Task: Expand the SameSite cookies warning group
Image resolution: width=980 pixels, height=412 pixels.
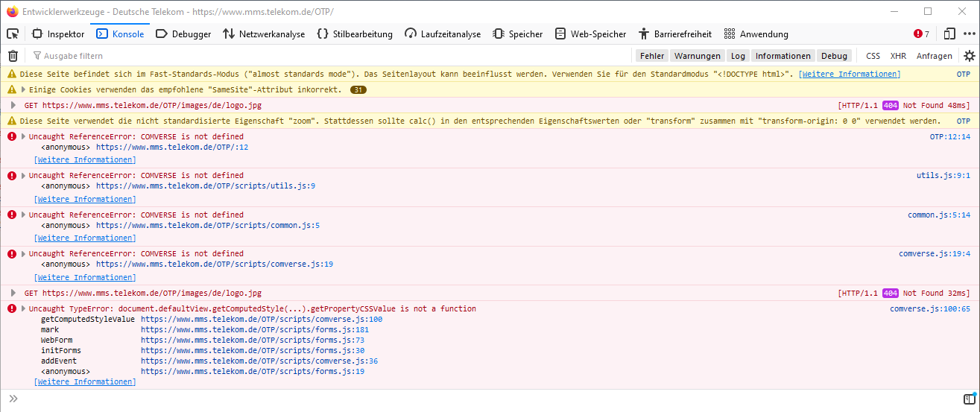Action: click(13, 89)
